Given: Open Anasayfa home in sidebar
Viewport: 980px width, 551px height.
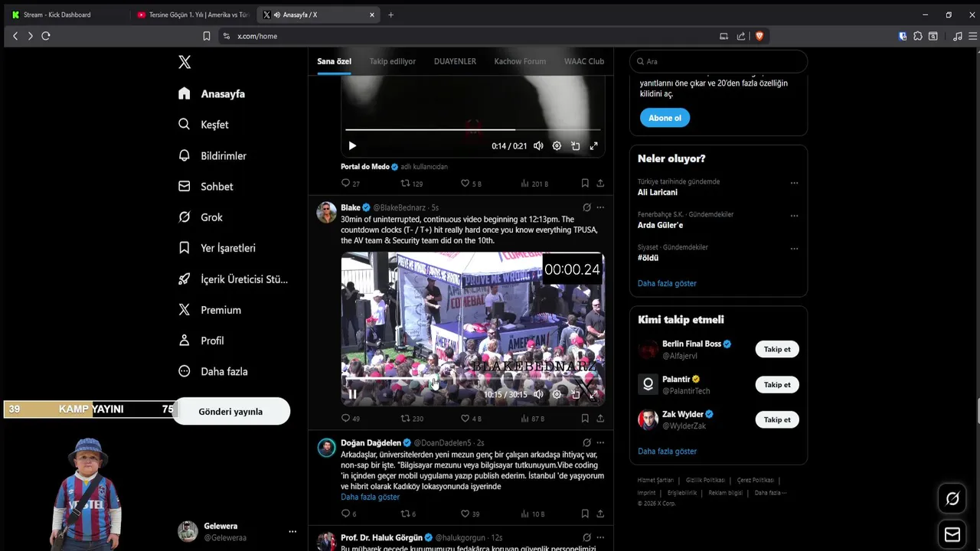Looking at the screenshot, I should point(211,93).
